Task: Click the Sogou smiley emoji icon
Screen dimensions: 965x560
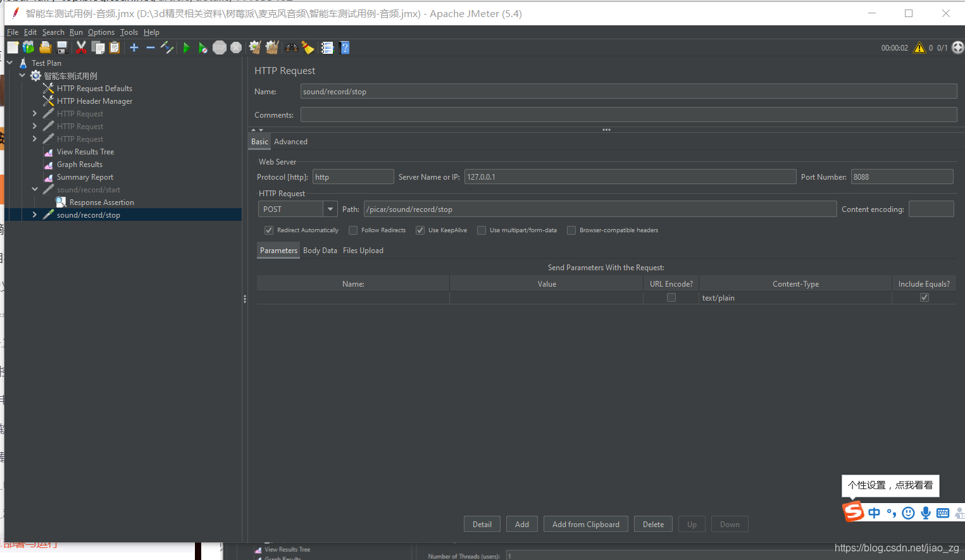Action: point(909,513)
